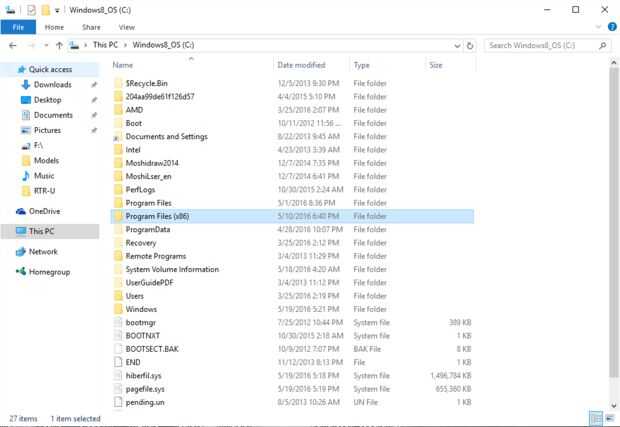
Task: Refresh the current folder view
Action: coord(470,45)
